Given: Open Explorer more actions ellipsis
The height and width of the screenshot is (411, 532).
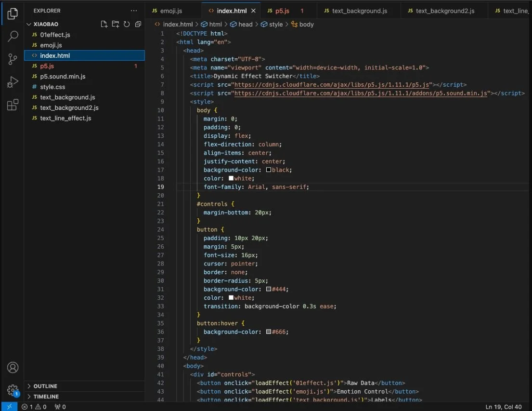Looking at the screenshot, I should 134,11.
